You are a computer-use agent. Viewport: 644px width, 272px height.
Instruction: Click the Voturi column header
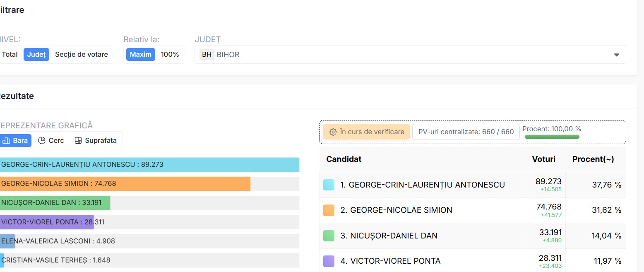[543, 159]
